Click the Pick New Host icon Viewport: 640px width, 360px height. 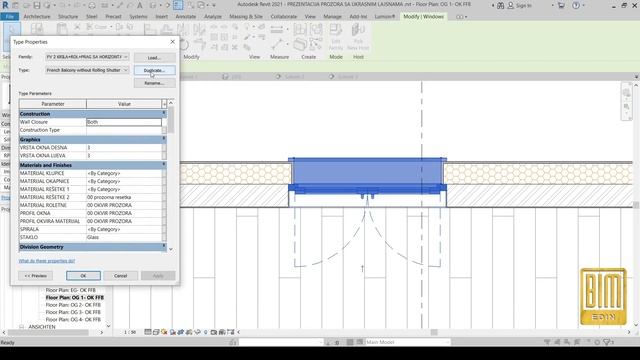[358, 36]
